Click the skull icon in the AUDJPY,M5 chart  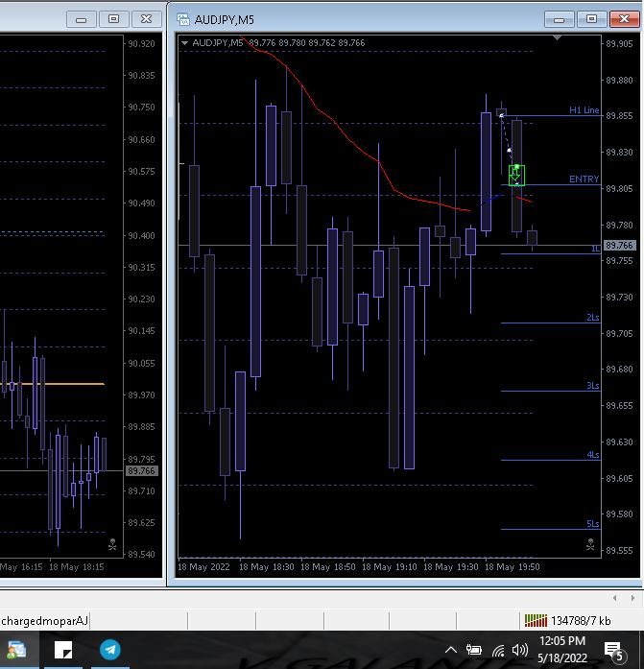[x=590, y=544]
